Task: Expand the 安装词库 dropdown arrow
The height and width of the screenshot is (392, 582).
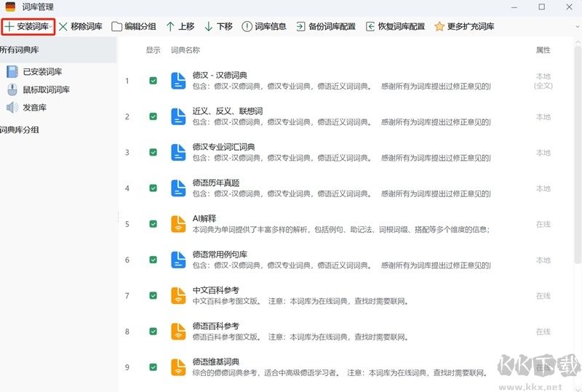Action: pos(51,27)
